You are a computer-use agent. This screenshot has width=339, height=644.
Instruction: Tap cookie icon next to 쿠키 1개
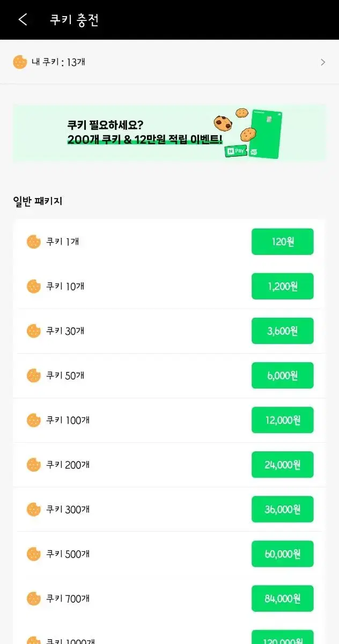[x=34, y=241]
